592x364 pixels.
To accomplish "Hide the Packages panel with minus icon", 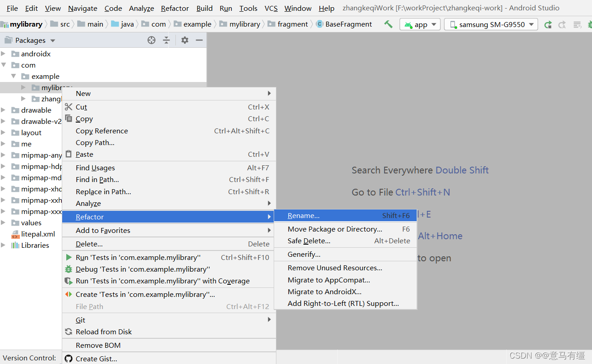I will [x=199, y=40].
